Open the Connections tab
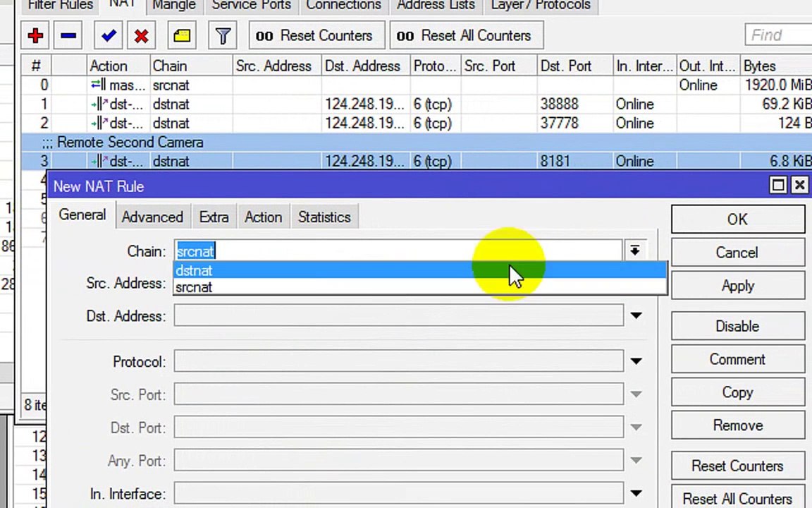Screen dimensions: 812x508 pyautogui.click(x=343, y=6)
